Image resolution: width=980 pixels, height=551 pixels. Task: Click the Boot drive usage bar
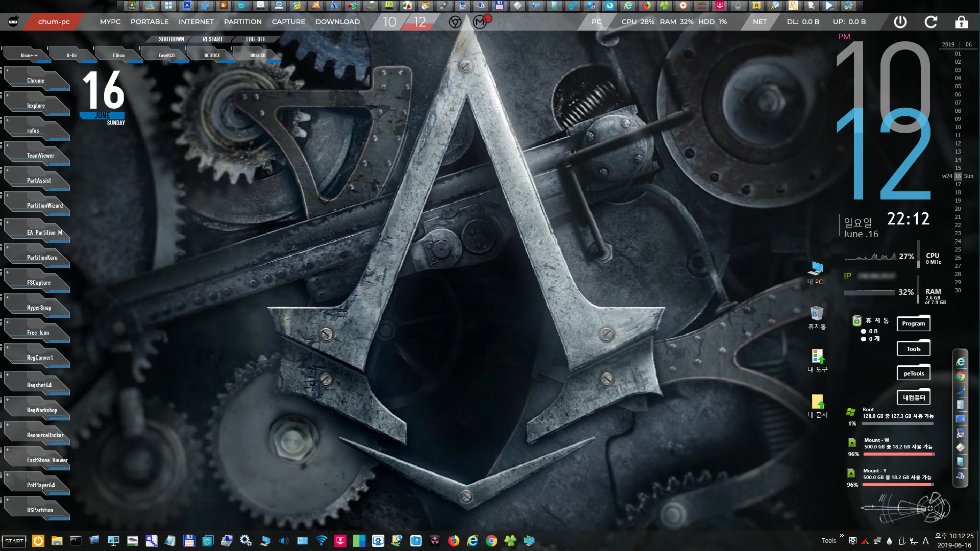click(x=898, y=423)
